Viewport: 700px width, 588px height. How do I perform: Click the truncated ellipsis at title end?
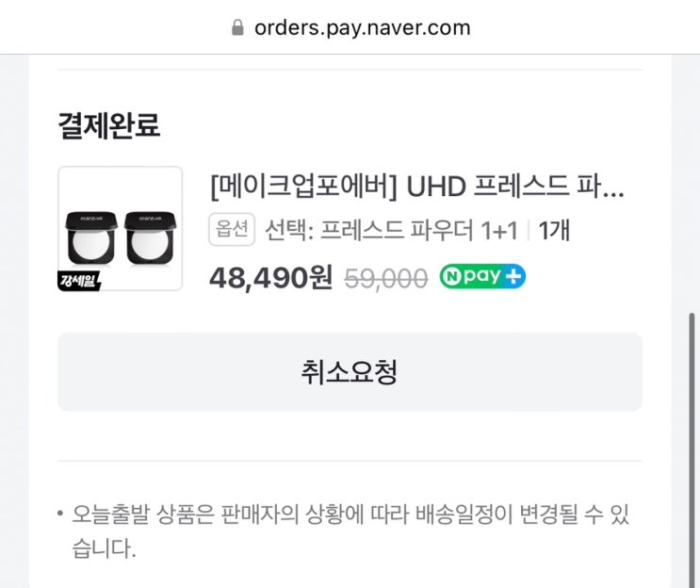click(x=613, y=195)
